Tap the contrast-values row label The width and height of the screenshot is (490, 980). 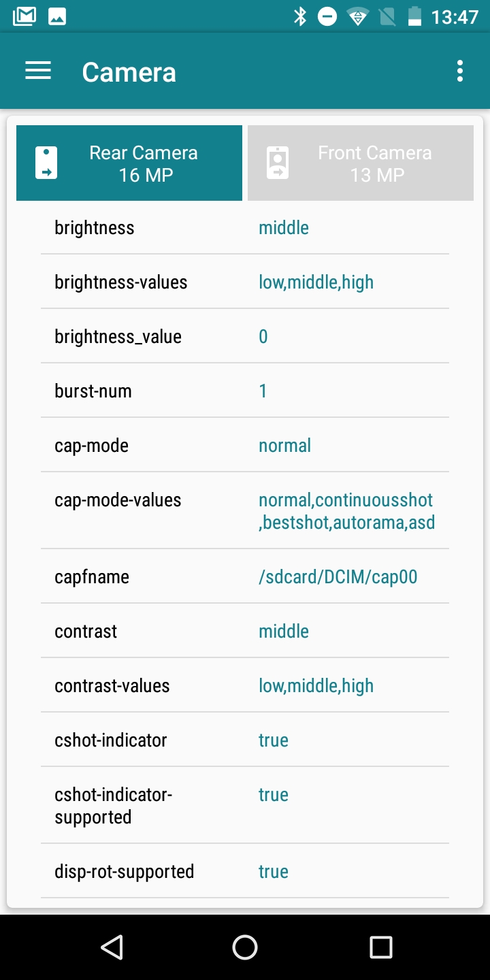pyautogui.click(x=112, y=686)
